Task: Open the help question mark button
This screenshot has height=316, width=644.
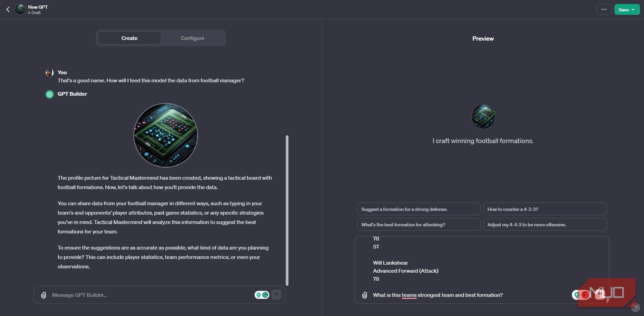Action: 635,308
